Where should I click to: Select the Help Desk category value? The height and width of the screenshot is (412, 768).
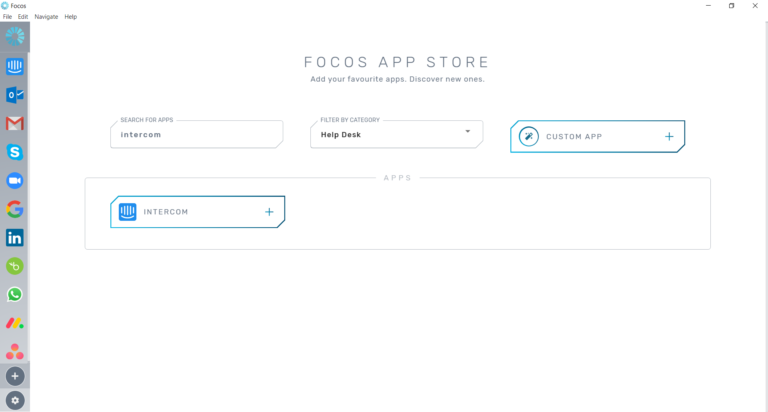point(341,135)
